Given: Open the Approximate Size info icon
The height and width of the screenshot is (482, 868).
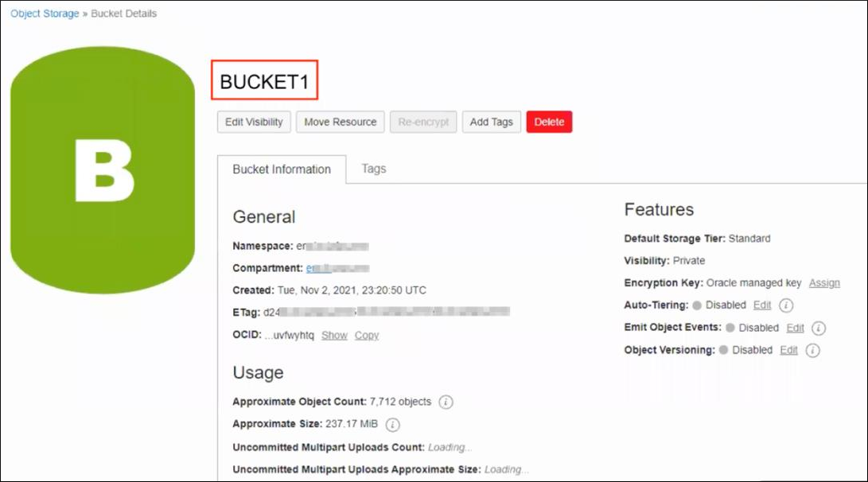Looking at the screenshot, I should click(392, 425).
